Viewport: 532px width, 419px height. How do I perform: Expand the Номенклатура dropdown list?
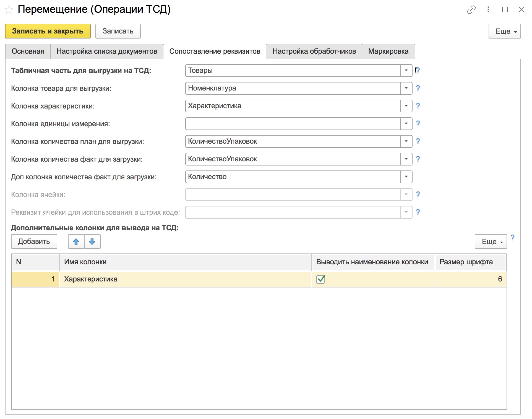coord(406,88)
